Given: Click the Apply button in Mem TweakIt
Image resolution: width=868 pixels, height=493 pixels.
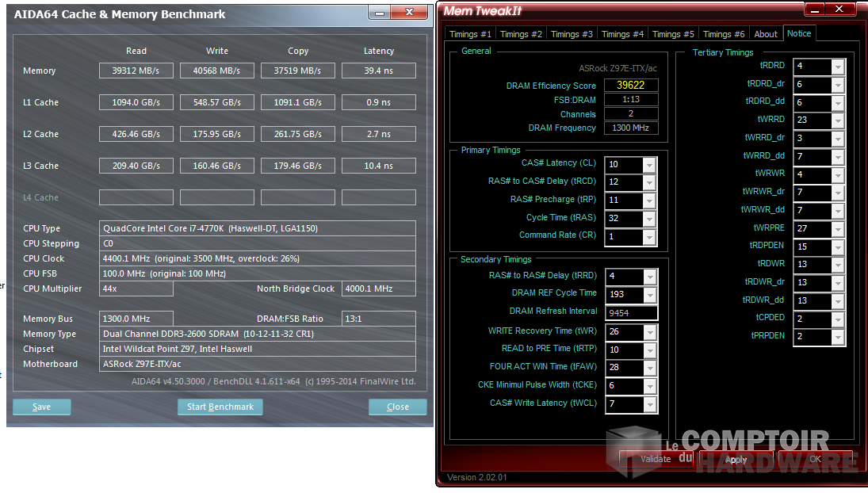Looking at the screenshot, I should [736, 460].
